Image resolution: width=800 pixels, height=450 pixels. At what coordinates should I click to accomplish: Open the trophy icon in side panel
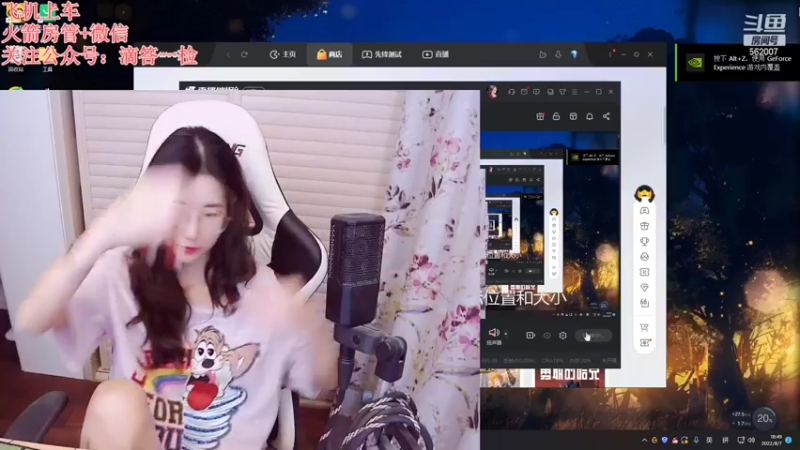644,241
